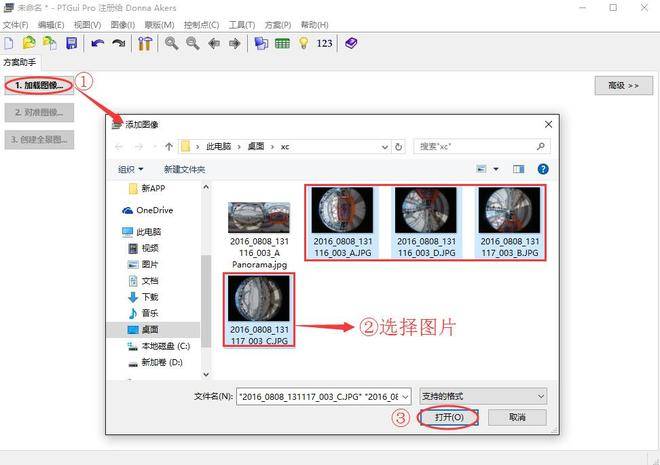The height and width of the screenshot is (465, 660).
Task: Select OneDrive in the navigation pane
Action: point(148,210)
